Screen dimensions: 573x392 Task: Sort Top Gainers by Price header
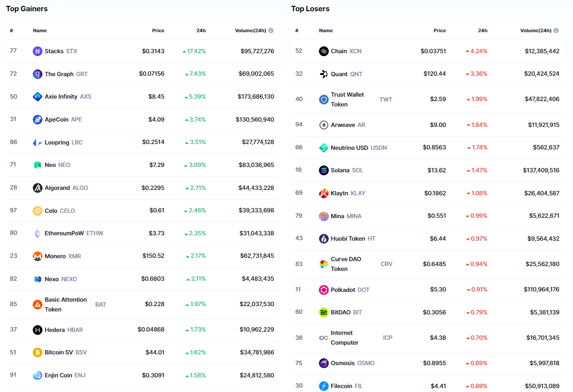[158, 31]
